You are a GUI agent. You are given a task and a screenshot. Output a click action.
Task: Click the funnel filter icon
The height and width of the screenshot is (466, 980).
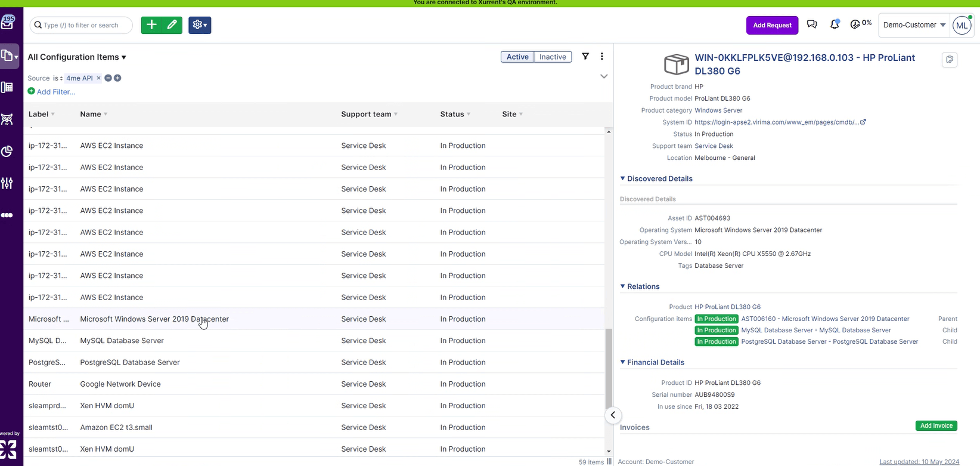pyautogui.click(x=585, y=57)
